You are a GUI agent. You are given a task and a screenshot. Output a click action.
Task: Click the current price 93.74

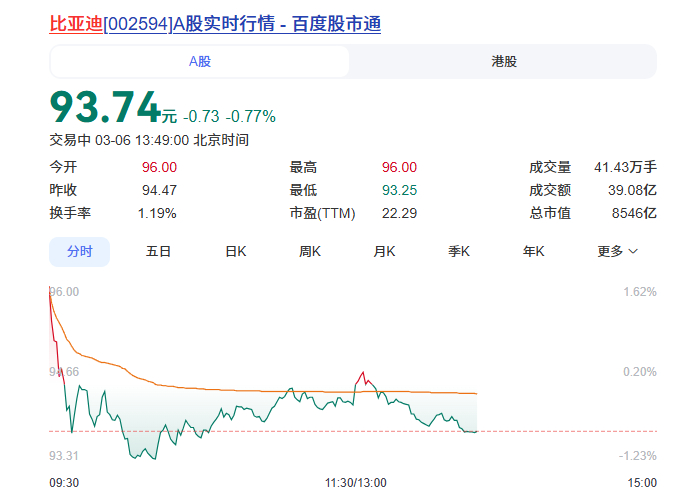point(105,106)
